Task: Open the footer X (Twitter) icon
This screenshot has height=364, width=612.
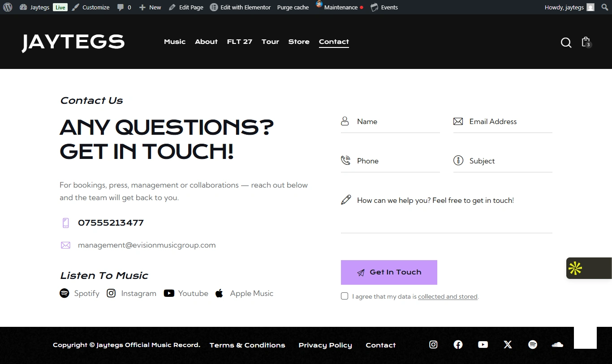Action: [x=508, y=344]
